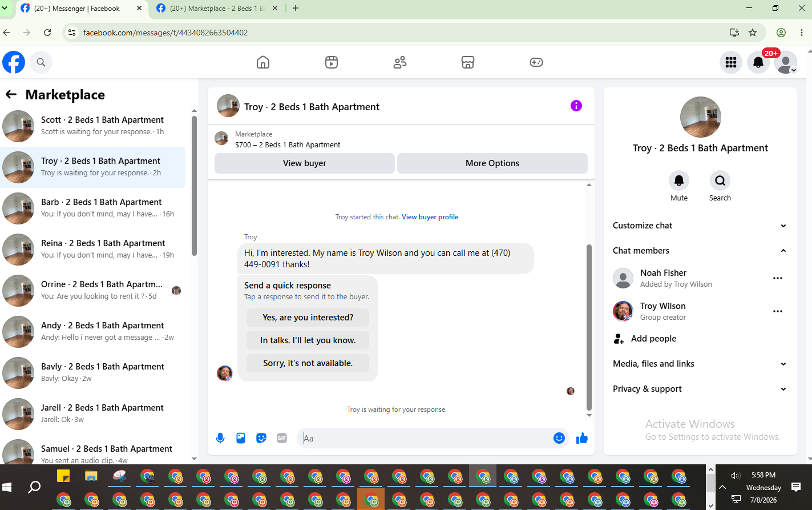Send quick response 'Yes, are you interested?'
The width and height of the screenshot is (812, 510).
[308, 318]
